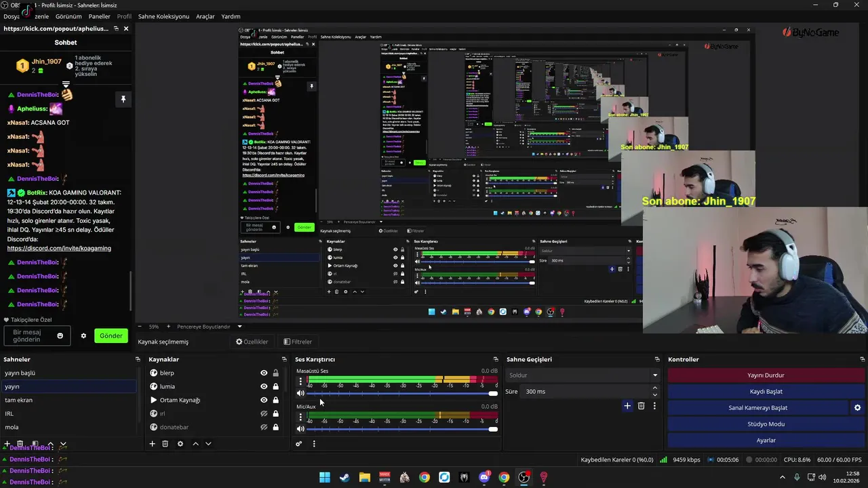Click the pinned message pin icon in chat
Image resolution: width=868 pixels, height=488 pixels.
[123, 100]
